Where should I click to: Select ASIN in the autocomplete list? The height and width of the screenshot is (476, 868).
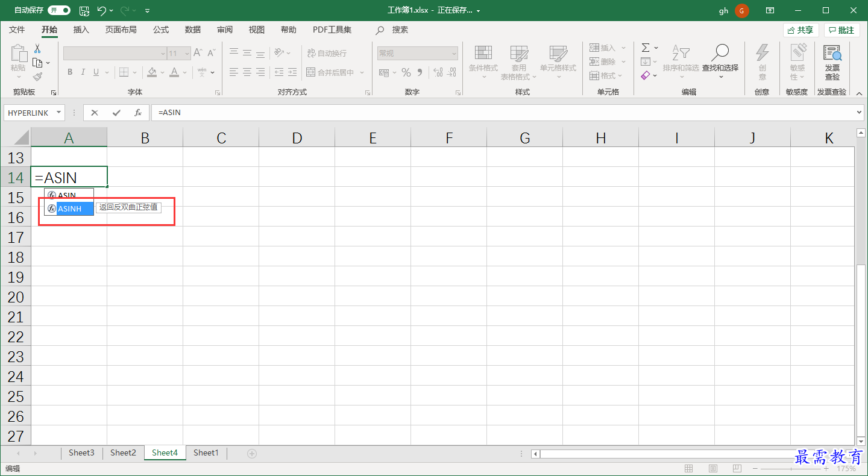[x=69, y=195]
